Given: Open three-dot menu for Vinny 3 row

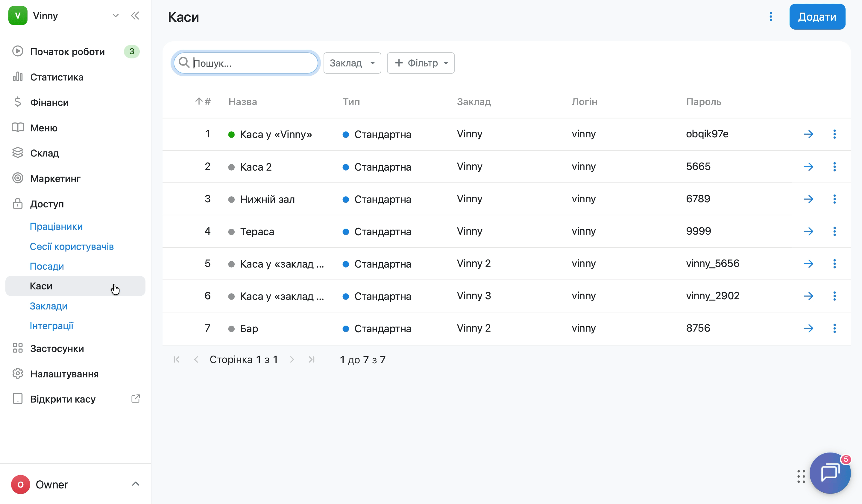Looking at the screenshot, I should coord(835,296).
